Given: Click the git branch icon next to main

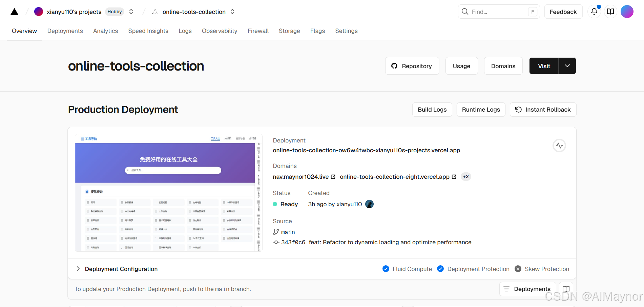Looking at the screenshot, I should point(276,232).
